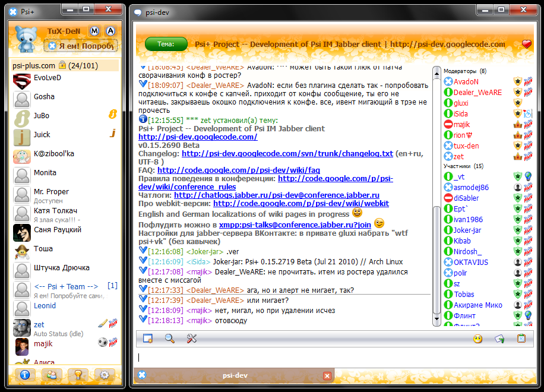Open chat options with the wrench icon
This screenshot has height=392, width=544.
pos(191,339)
